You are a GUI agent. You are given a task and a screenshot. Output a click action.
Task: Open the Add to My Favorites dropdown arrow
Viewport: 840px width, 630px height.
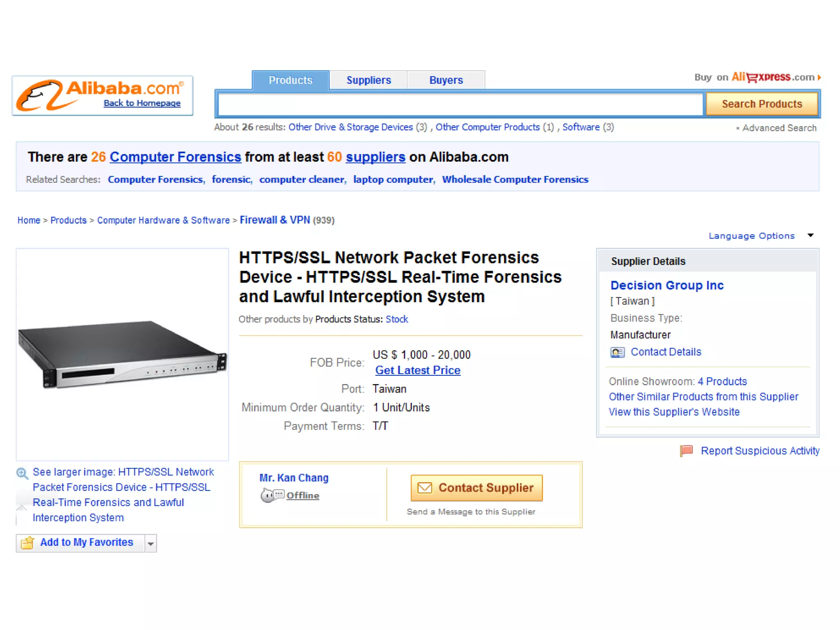coord(151,543)
